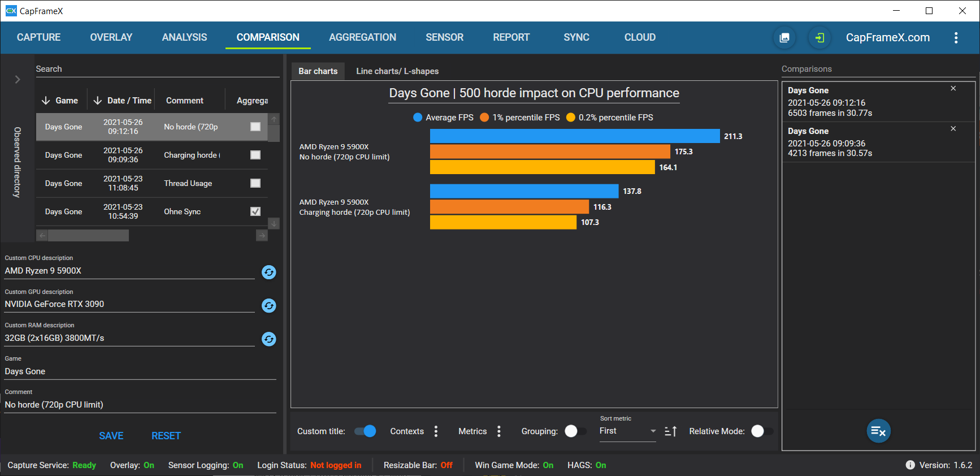Click the Comment field No horde text
The image size is (980, 476).
coord(140,405)
